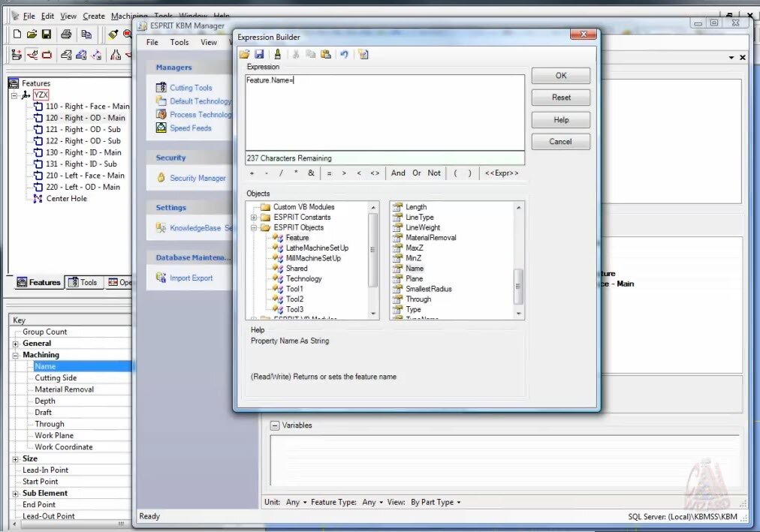The height and width of the screenshot is (532, 760).
Task: Insert the <<Expr>> placeholder
Action: click(502, 173)
